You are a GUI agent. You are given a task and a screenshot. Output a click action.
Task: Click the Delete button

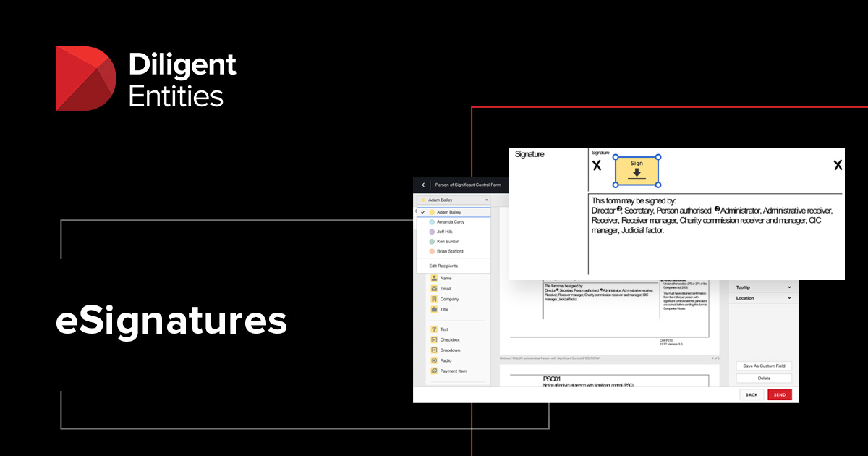(x=764, y=378)
